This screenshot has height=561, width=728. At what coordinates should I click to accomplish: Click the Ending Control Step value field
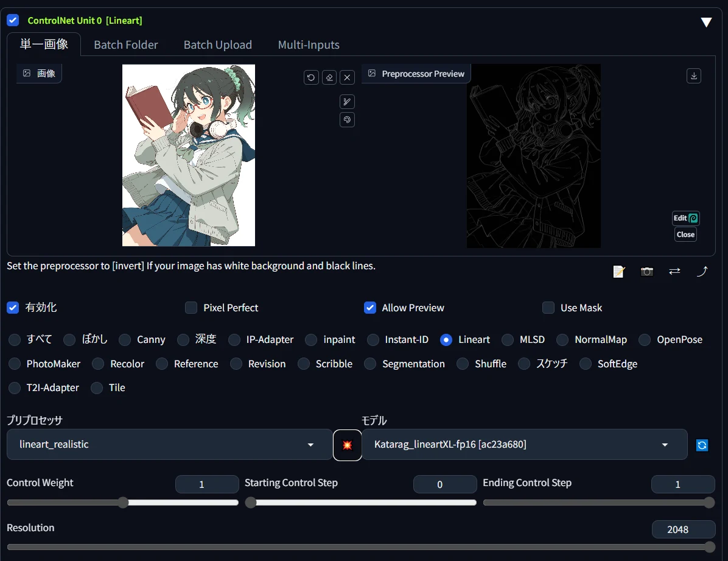click(684, 484)
